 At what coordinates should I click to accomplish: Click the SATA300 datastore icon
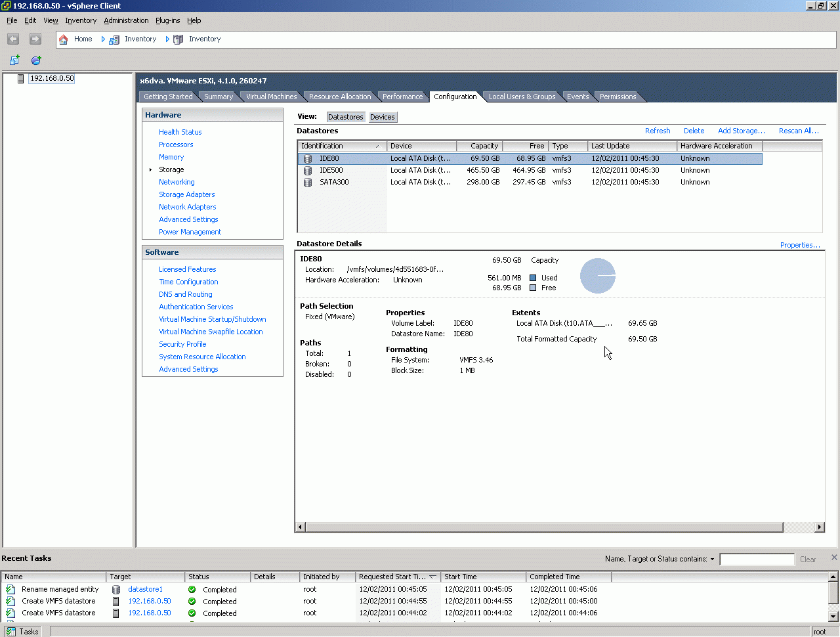point(308,183)
